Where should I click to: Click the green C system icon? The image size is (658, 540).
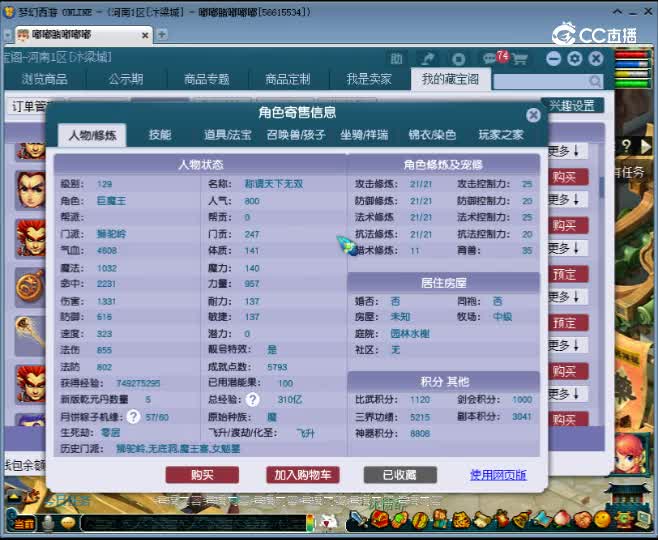[x=623, y=520]
